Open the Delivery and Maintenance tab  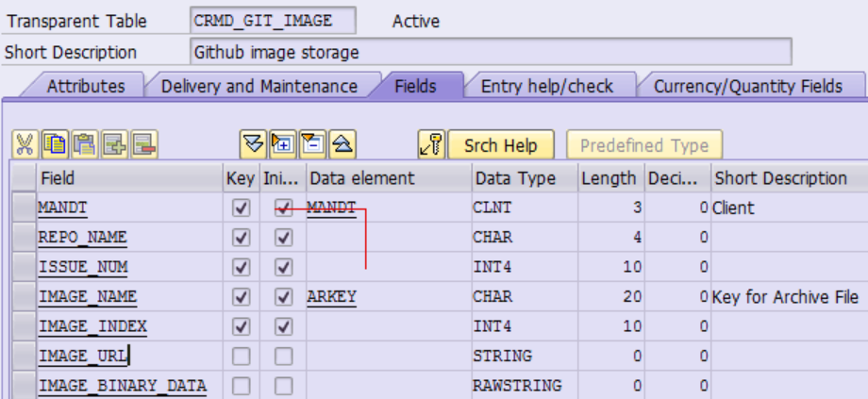point(259,87)
